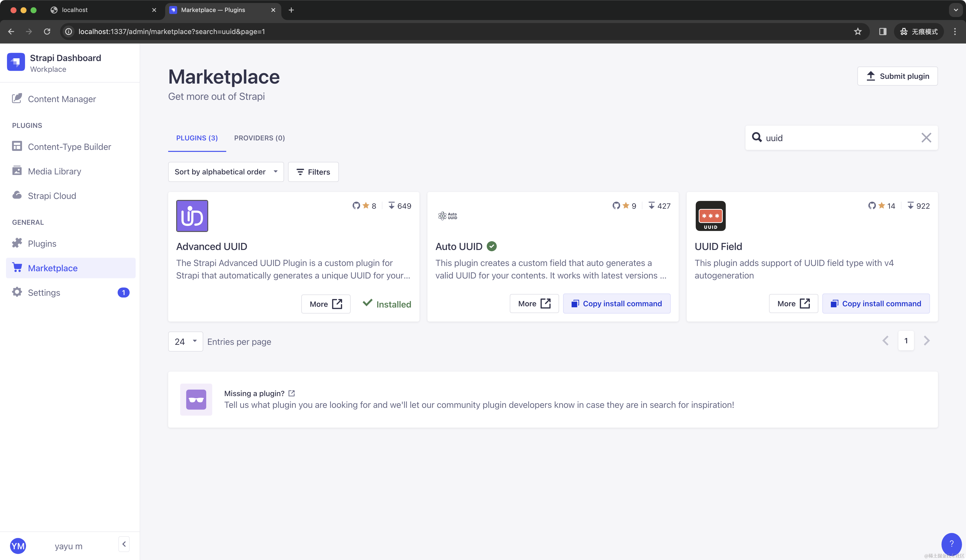
Task: Collapse the sidebar navigation
Action: (x=124, y=544)
